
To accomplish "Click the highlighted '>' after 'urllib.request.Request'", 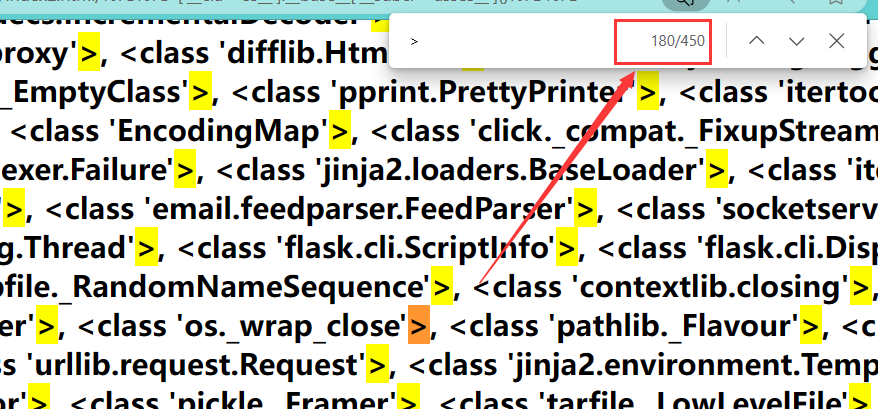I will tap(377, 364).
